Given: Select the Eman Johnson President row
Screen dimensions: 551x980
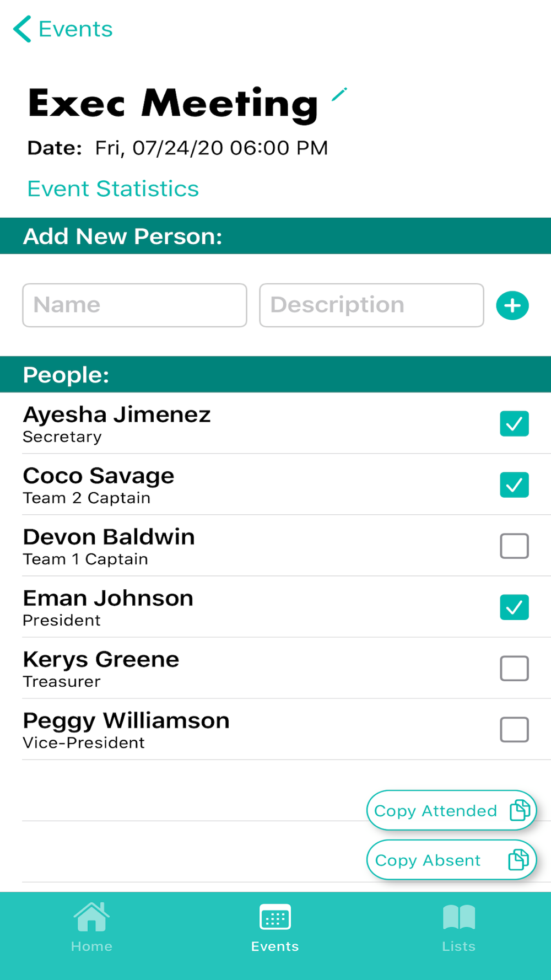Looking at the screenshot, I should (x=275, y=607).
